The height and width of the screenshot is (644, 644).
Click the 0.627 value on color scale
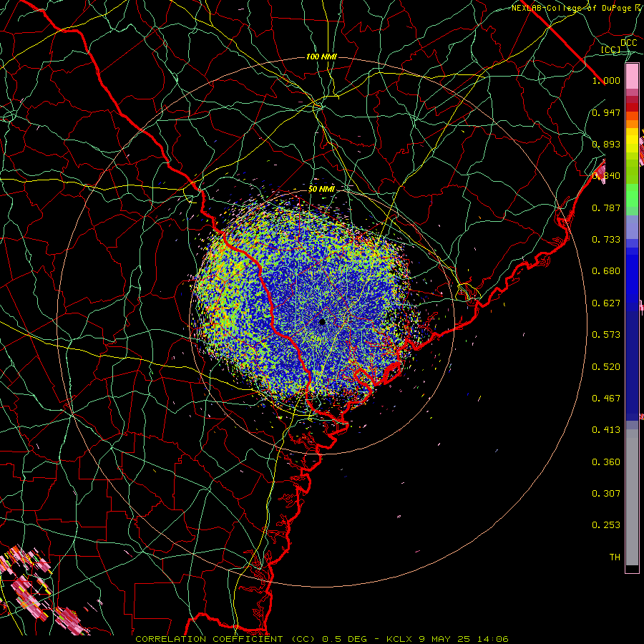click(x=606, y=303)
